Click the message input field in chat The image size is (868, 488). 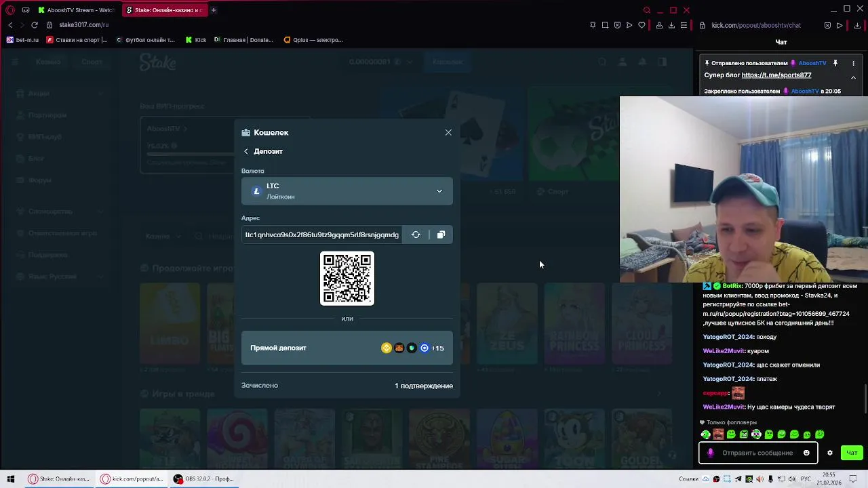(757, 453)
